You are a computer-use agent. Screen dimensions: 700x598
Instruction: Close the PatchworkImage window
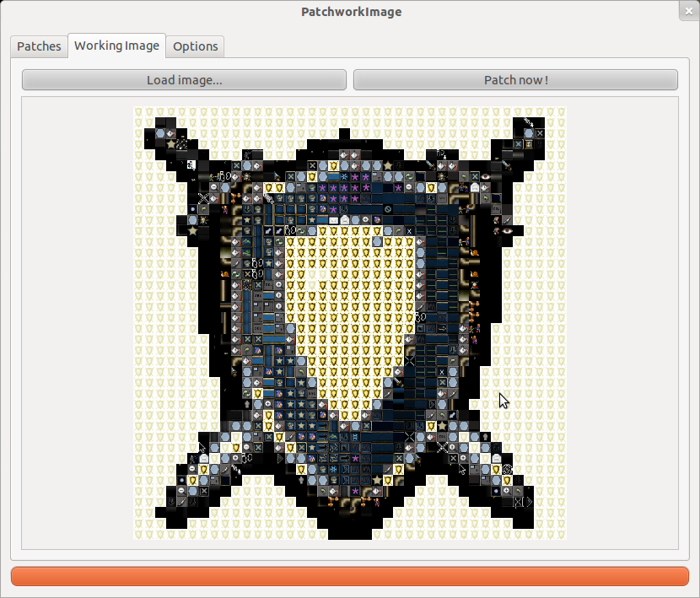tap(689, 11)
